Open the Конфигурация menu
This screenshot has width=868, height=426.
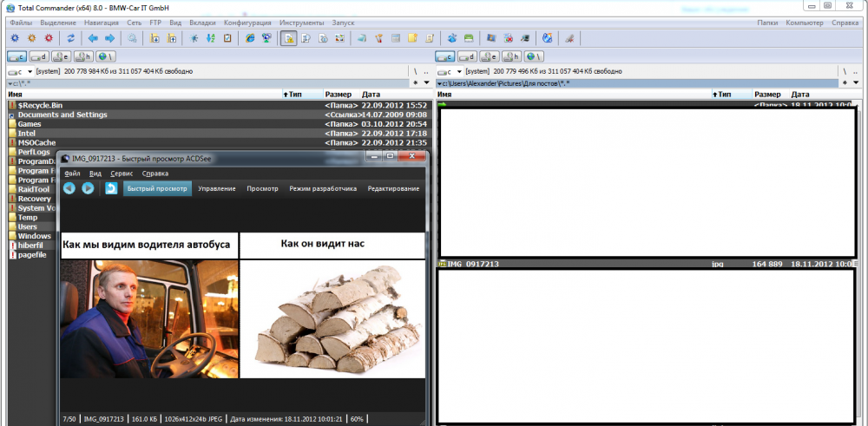coord(247,23)
